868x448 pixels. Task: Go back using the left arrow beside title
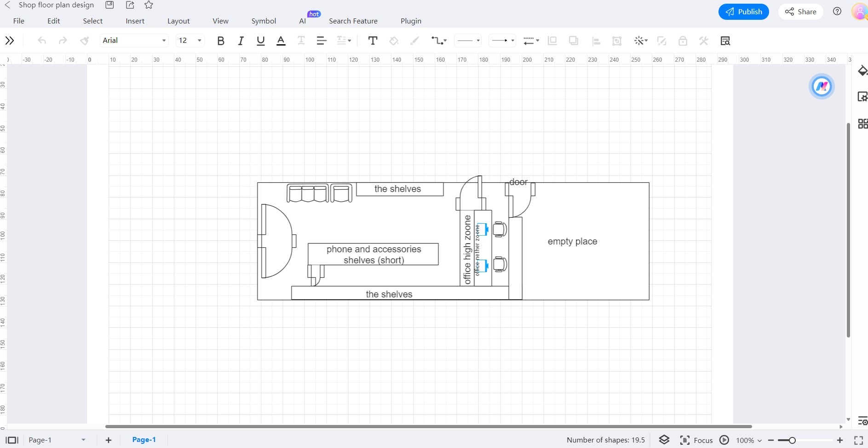click(x=7, y=5)
